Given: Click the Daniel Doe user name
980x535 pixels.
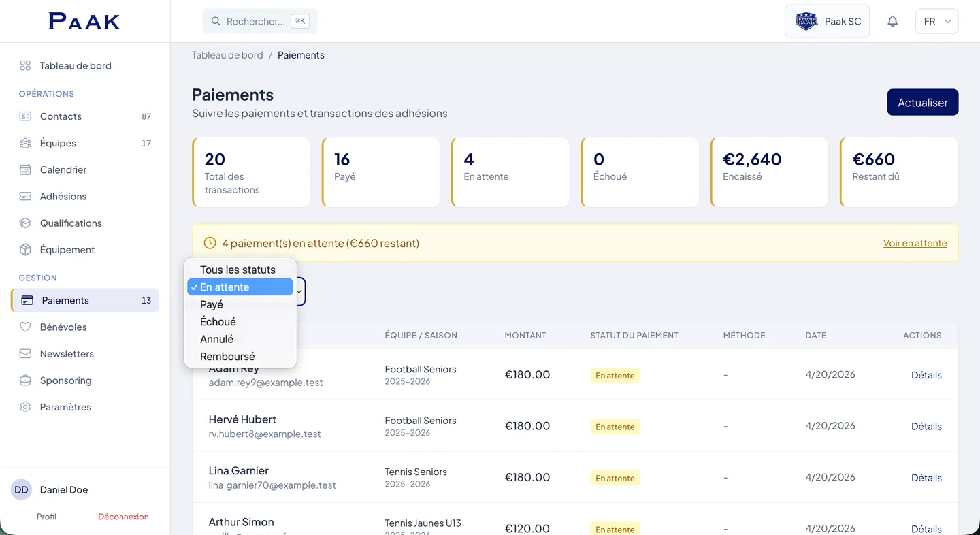Looking at the screenshot, I should [x=64, y=490].
